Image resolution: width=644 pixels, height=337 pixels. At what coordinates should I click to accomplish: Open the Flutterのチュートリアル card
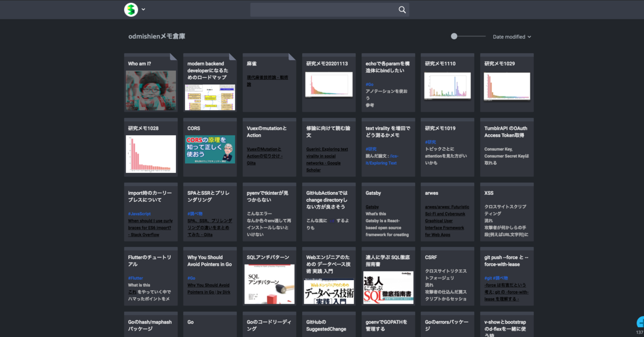tap(151, 276)
